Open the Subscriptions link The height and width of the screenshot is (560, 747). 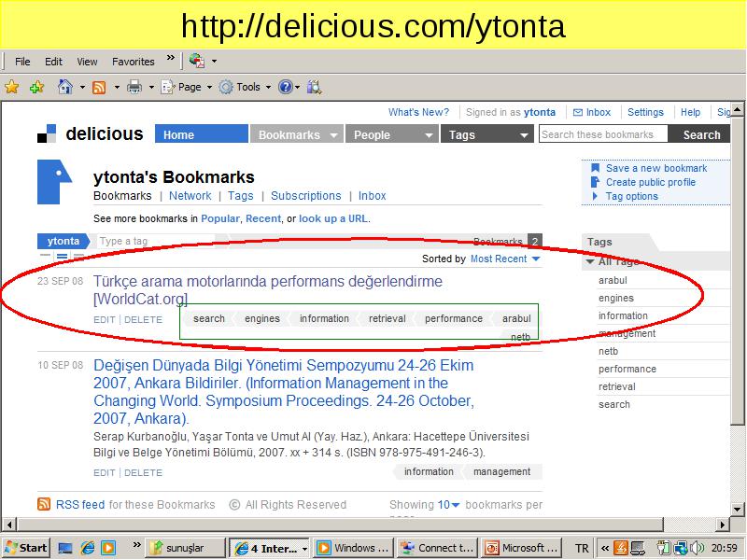[x=306, y=196]
